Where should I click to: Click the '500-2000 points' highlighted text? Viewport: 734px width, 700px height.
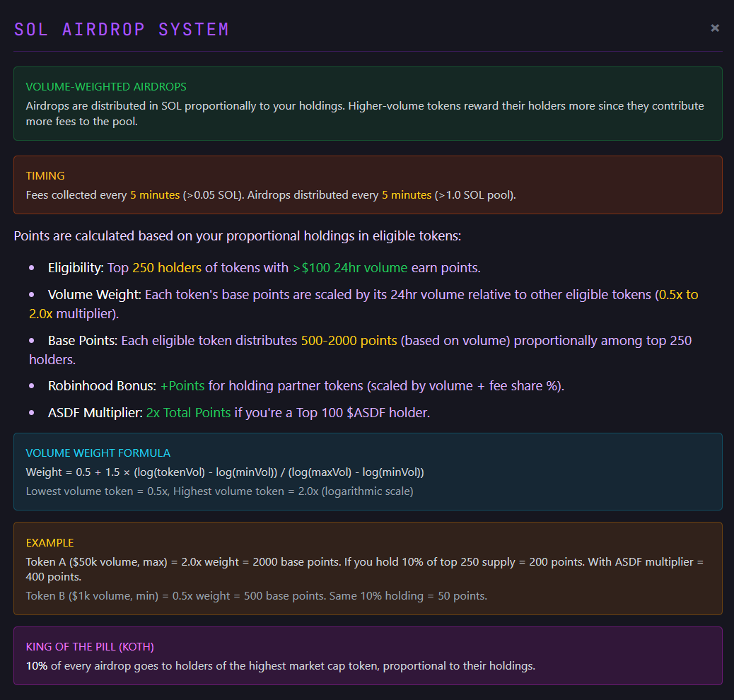(349, 340)
